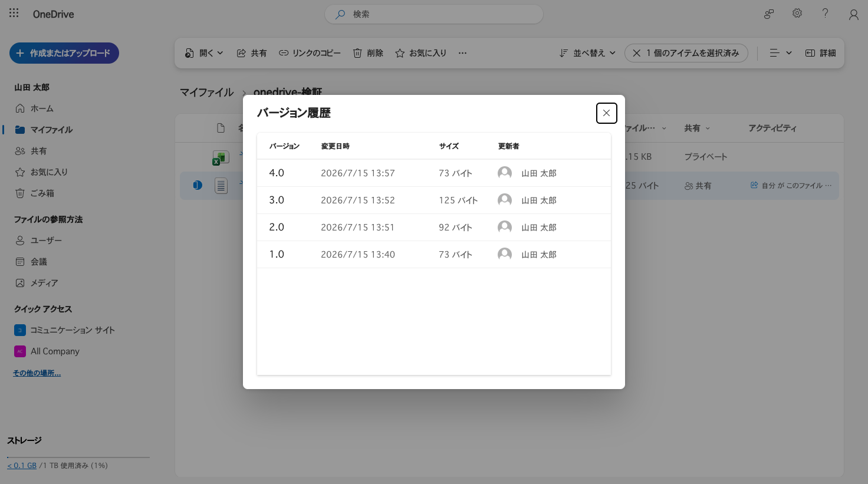The width and height of the screenshot is (868, 484).
Task: Click プライベート sharing status
Action: click(705, 157)
